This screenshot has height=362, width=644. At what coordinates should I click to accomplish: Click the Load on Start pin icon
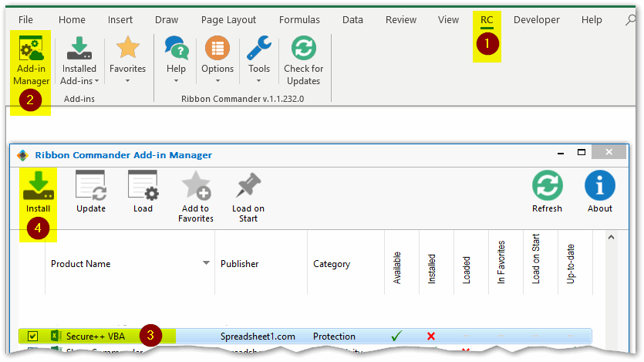coord(248,185)
